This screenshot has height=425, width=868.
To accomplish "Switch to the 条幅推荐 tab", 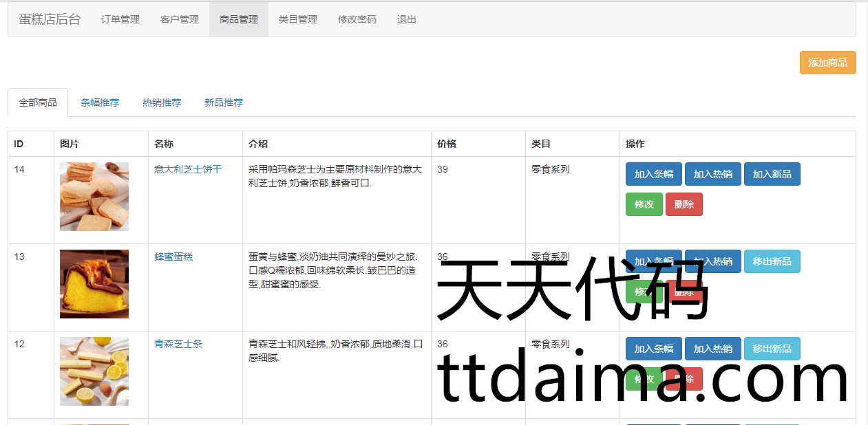I will point(100,102).
